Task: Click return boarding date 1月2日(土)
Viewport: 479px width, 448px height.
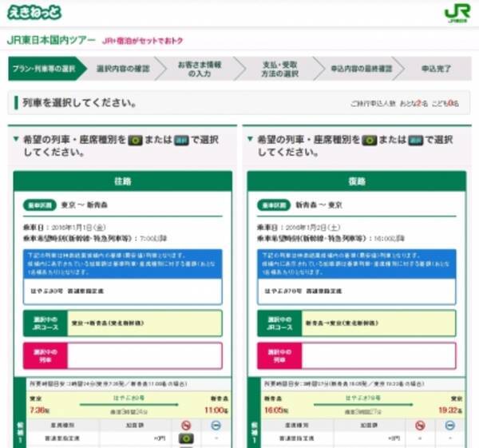Action: [x=312, y=228]
